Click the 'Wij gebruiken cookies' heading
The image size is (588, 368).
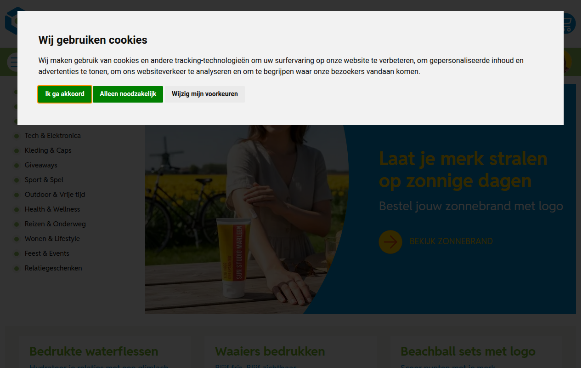point(93,40)
